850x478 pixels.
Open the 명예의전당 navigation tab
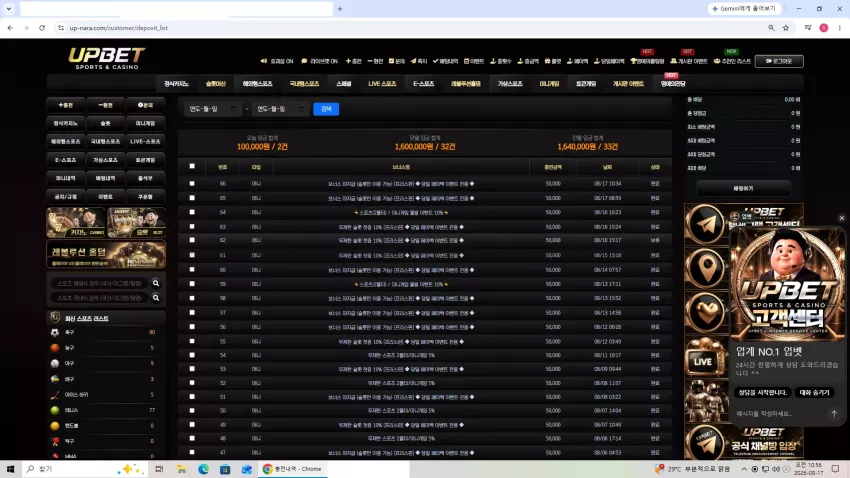pyautogui.click(x=673, y=84)
